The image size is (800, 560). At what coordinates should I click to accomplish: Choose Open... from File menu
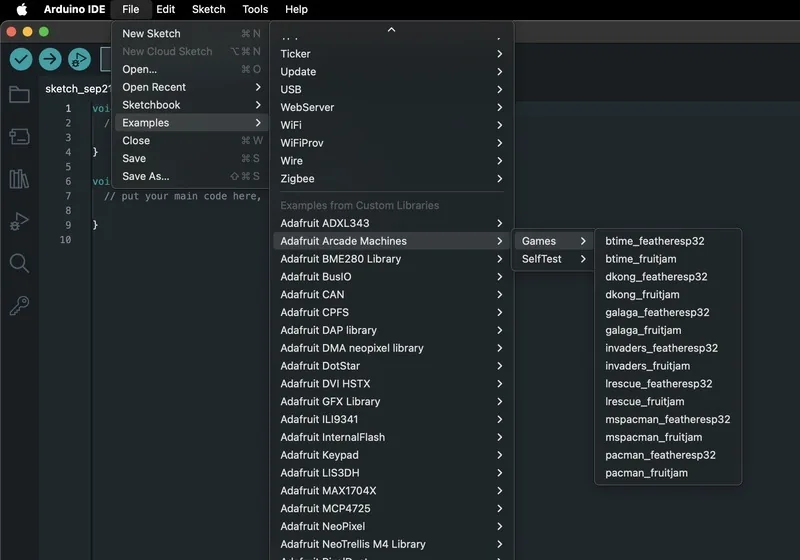click(191, 69)
